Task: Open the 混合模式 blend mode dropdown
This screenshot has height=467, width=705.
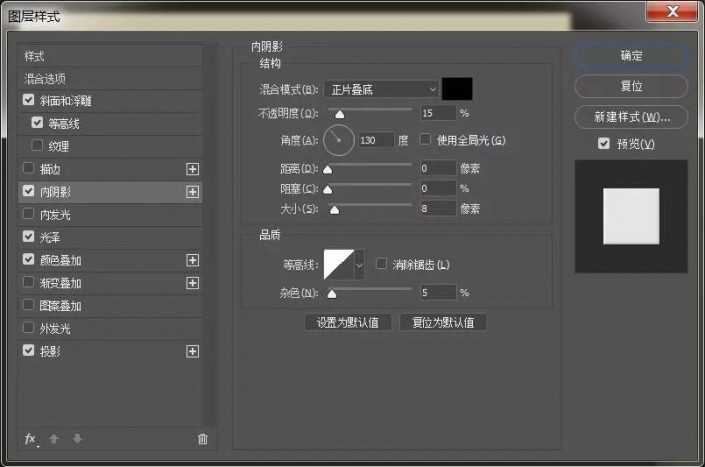Action: pos(381,89)
